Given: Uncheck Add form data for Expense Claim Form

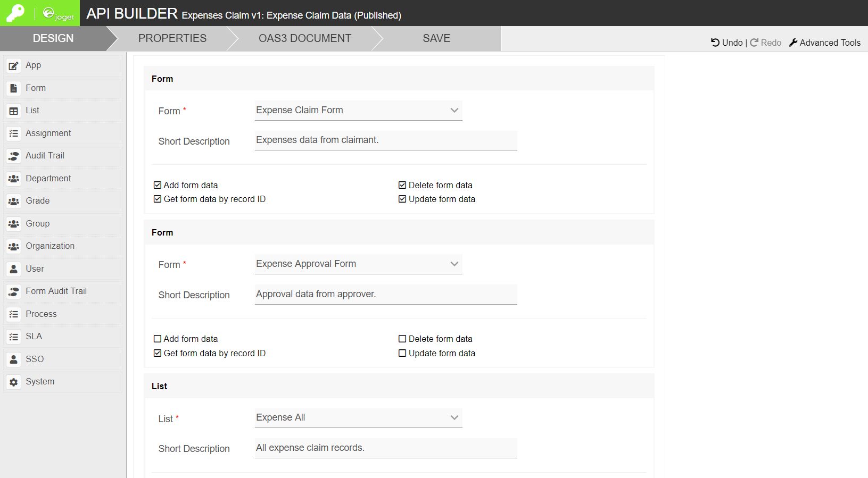Looking at the screenshot, I should point(158,185).
